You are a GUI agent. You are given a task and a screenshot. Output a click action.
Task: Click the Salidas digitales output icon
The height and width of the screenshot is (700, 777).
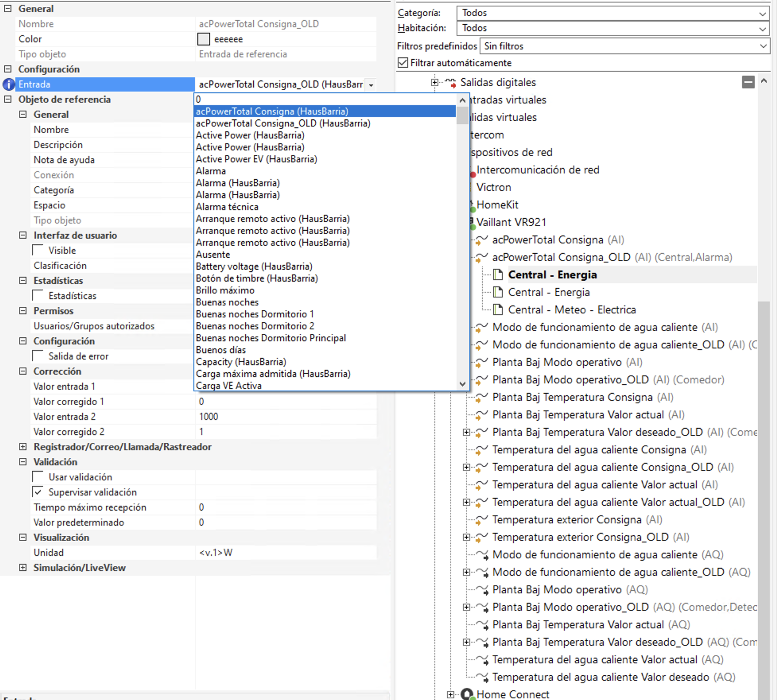pyautogui.click(x=450, y=83)
